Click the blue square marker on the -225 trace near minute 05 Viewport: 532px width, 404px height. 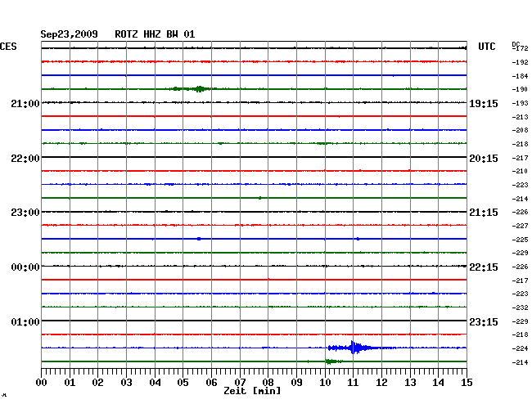pos(199,239)
